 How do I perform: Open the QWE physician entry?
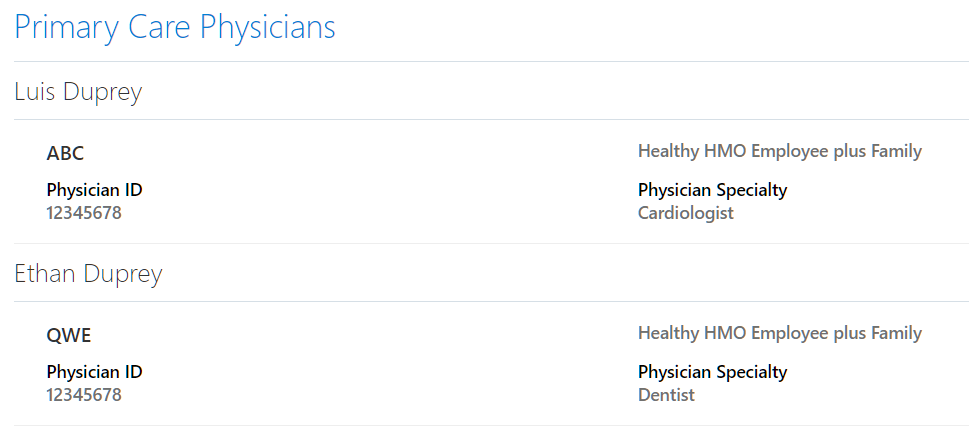(68, 335)
